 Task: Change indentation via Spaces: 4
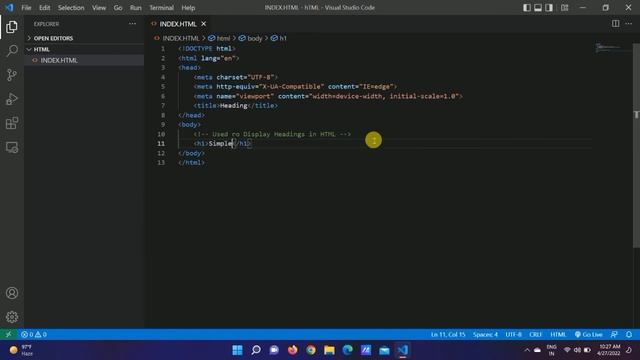(485, 334)
